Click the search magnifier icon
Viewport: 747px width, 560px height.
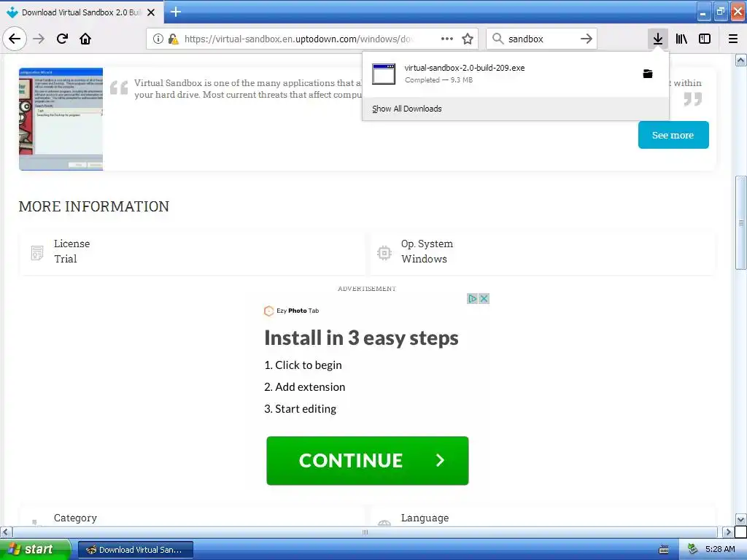498,39
